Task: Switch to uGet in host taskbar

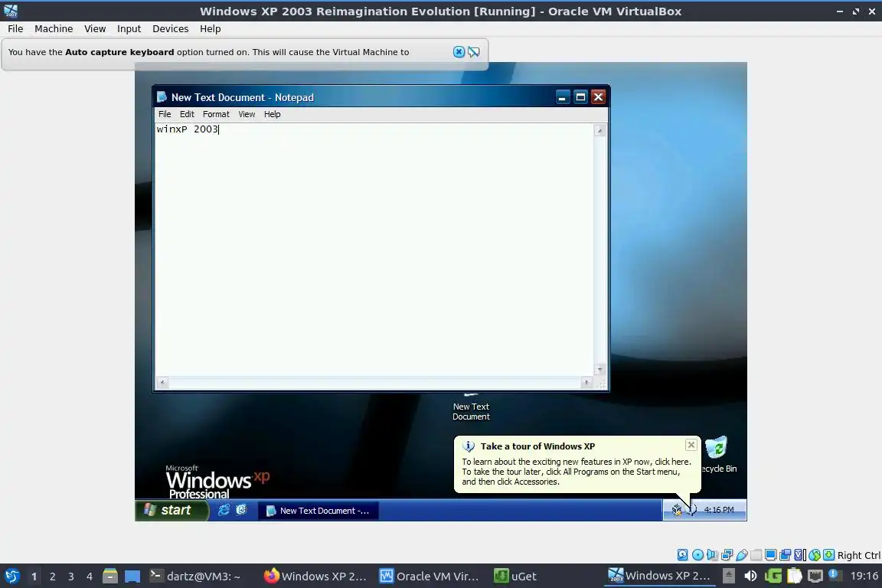Action: [515, 577]
